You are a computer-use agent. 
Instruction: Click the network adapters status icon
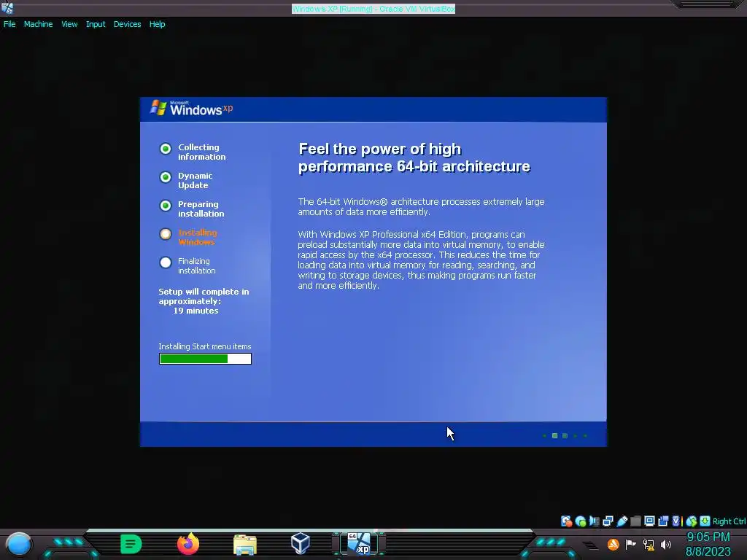[608, 521]
